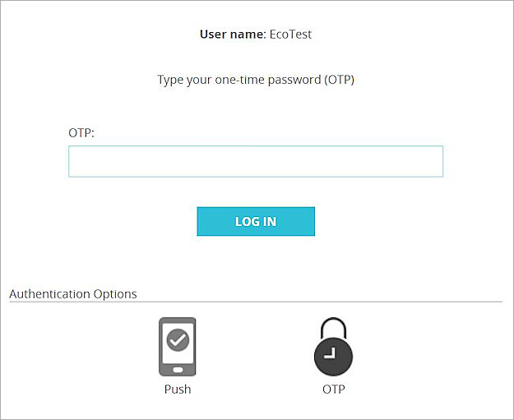Focus the OTP text input field
Image resolution: width=514 pixels, height=420 pixels.
[x=255, y=162]
